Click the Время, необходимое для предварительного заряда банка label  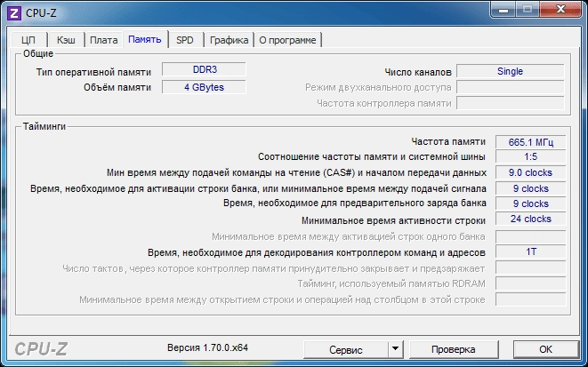pyautogui.click(x=355, y=203)
